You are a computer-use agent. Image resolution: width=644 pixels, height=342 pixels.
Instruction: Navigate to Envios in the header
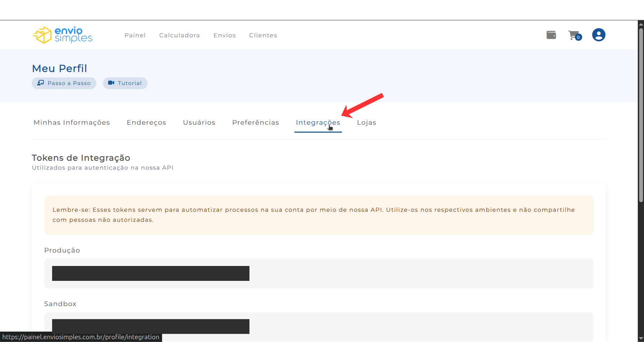point(225,35)
